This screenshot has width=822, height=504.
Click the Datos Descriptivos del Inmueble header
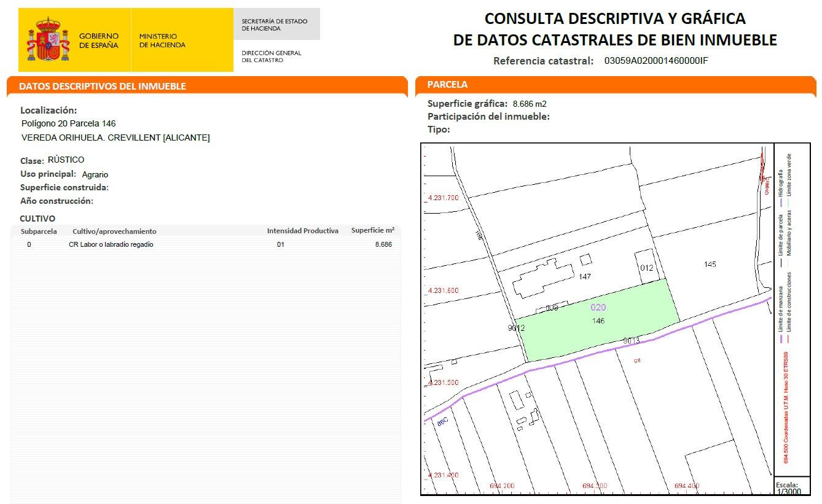[x=102, y=86]
